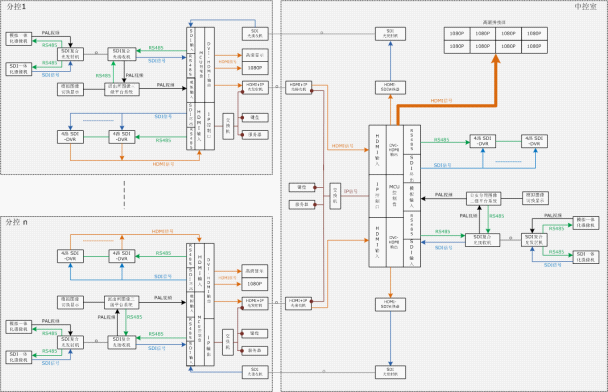The height and width of the screenshot is (392, 608).
Task: Click the 交换机 switch box in 分控 n
Action: click(x=228, y=342)
